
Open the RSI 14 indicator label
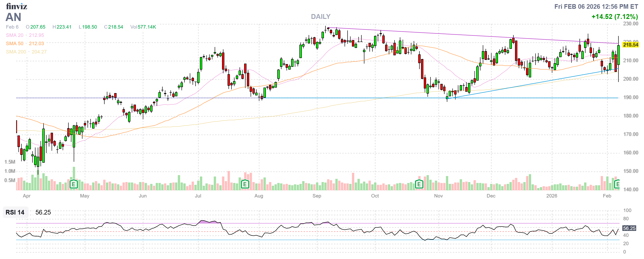tap(15, 212)
